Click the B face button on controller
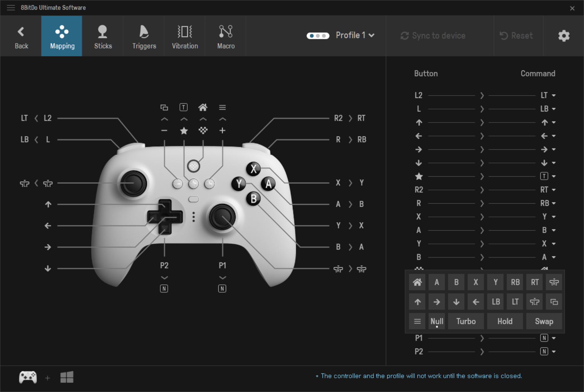This screenshot has height=392, width=584. click(x=254, y=199)
